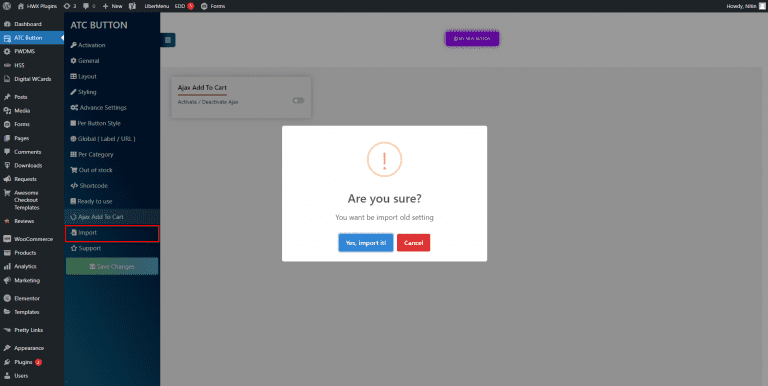The image size is (768, 386).
Task: Open HSS in WordPress sidebar
Action: pyautogui.click(x=32, y=65)
